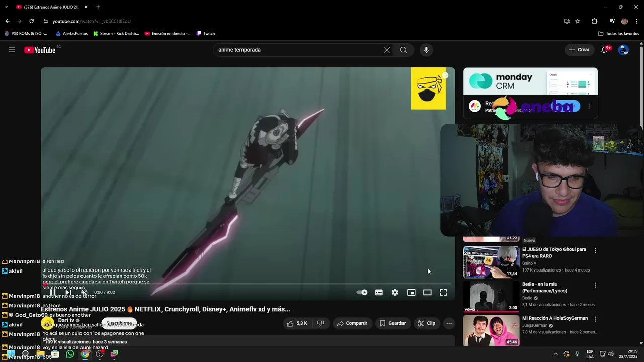Open the info icon on the video card

tap(445, 75)
